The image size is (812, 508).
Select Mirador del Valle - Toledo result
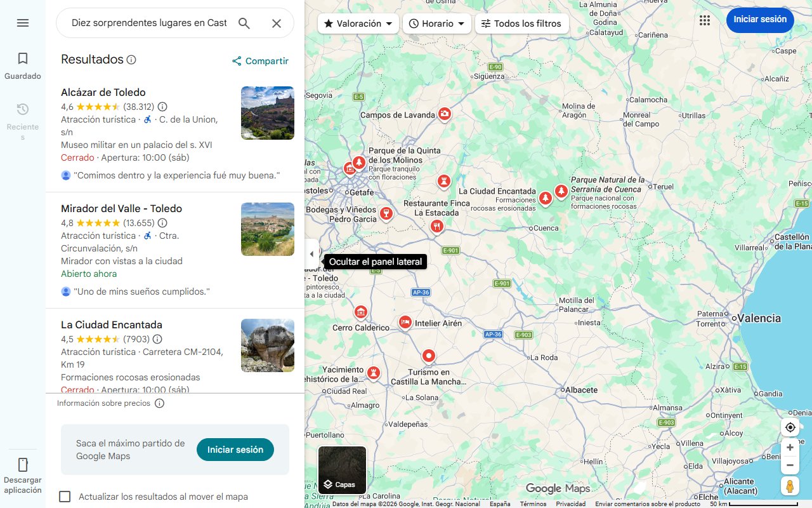click(x=121, y=209)
